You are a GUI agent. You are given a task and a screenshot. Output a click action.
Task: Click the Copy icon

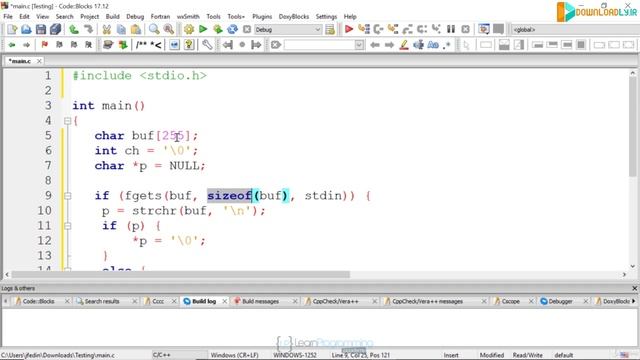121,29
